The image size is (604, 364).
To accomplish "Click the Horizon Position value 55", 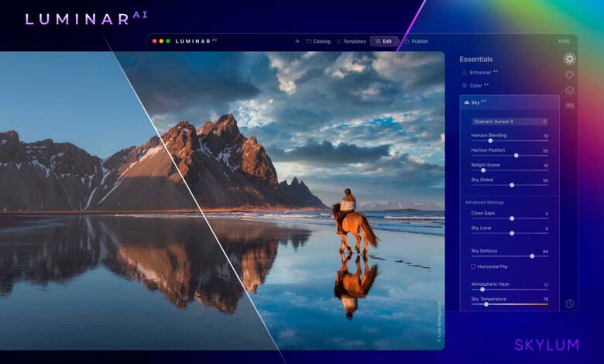I will 545,151.
